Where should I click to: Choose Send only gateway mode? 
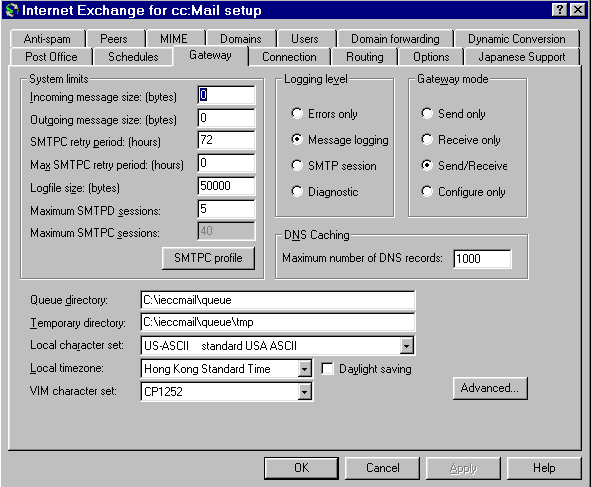point(427,113)
